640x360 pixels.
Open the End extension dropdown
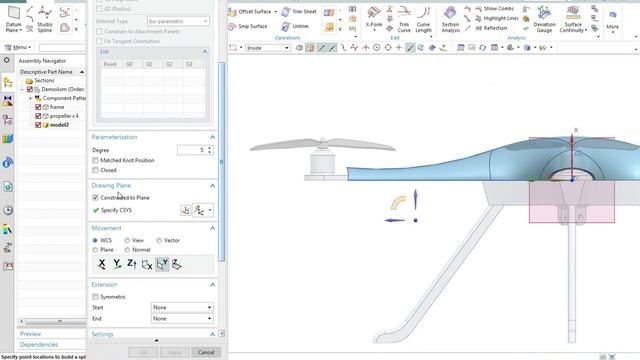[x=182, y=318]
